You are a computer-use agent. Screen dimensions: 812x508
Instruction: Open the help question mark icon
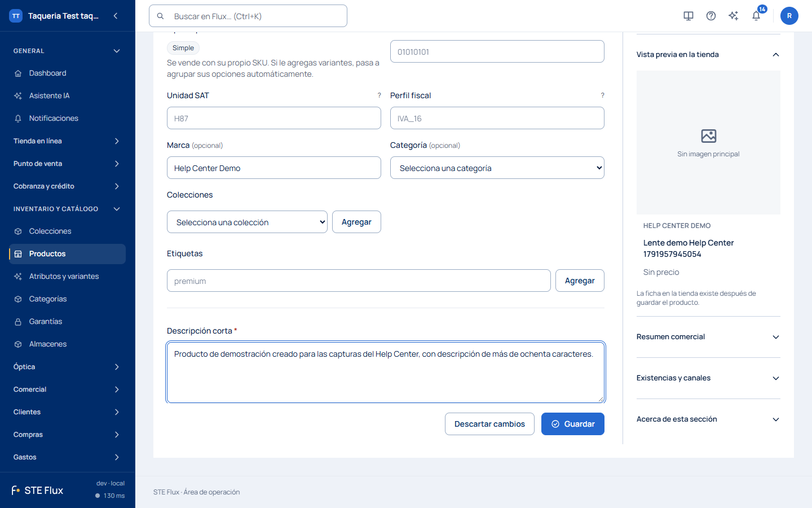pyautogui.click(x=711, y=16)
